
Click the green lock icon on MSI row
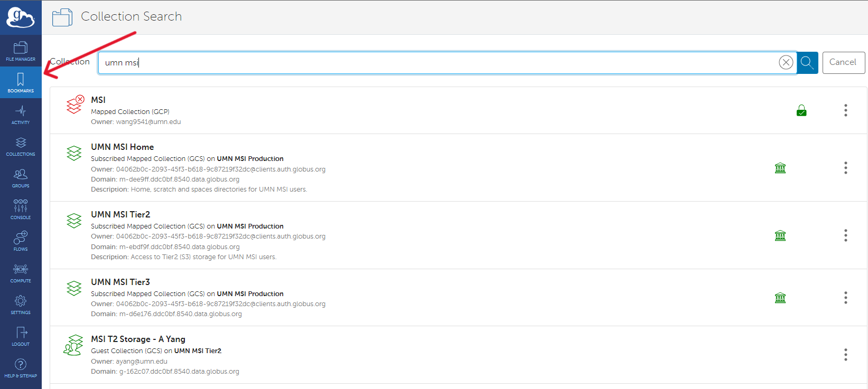click(801, 110)
